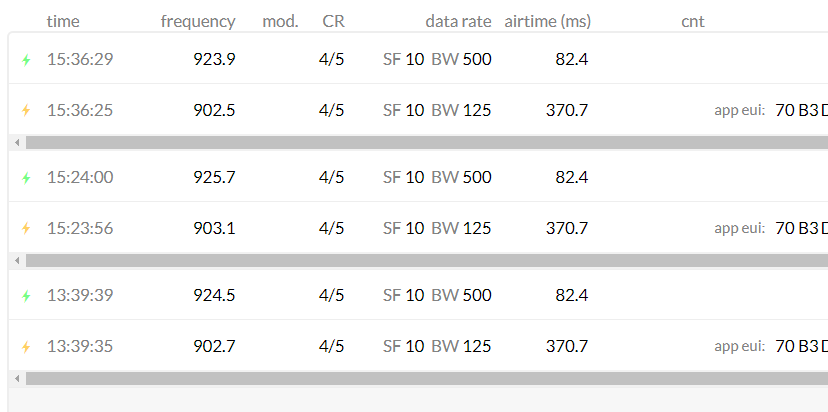This screenshot has width=828, height=412.
Task: Click left scroll arrow below 15:36:25 row
Action: click(x=17, y=143)
